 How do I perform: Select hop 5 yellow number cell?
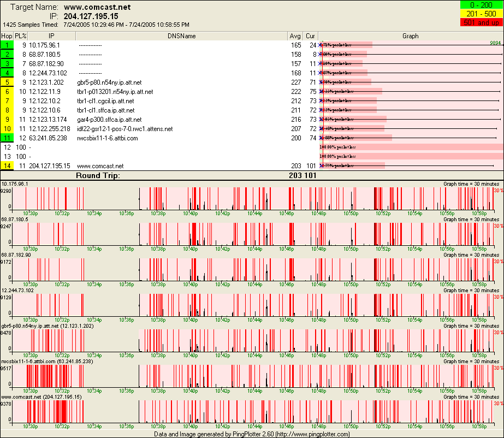click(x=7, y=82)
